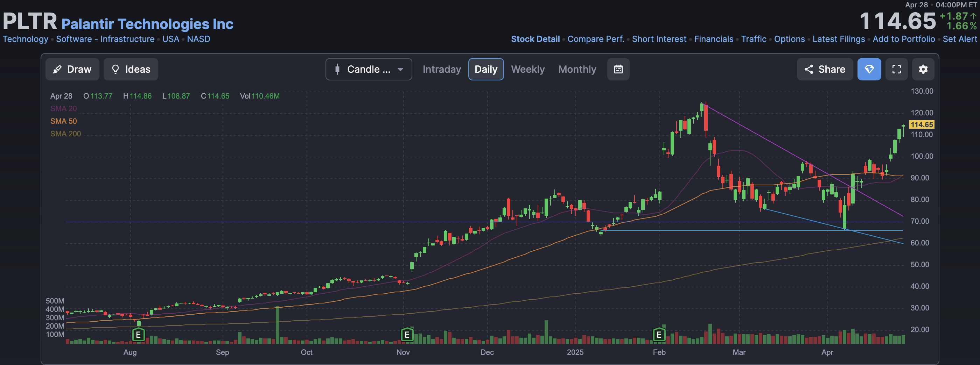Click the H 114.86 high value

(x=137, y=96)
